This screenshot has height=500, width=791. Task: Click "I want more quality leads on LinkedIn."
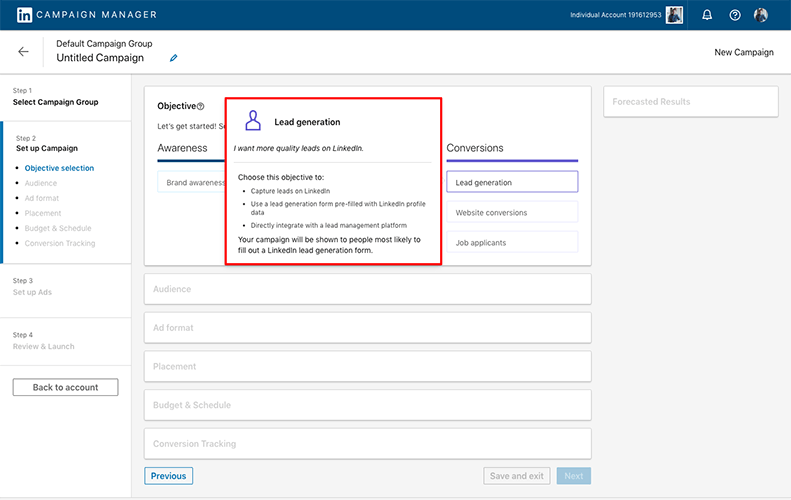[298, 148]
